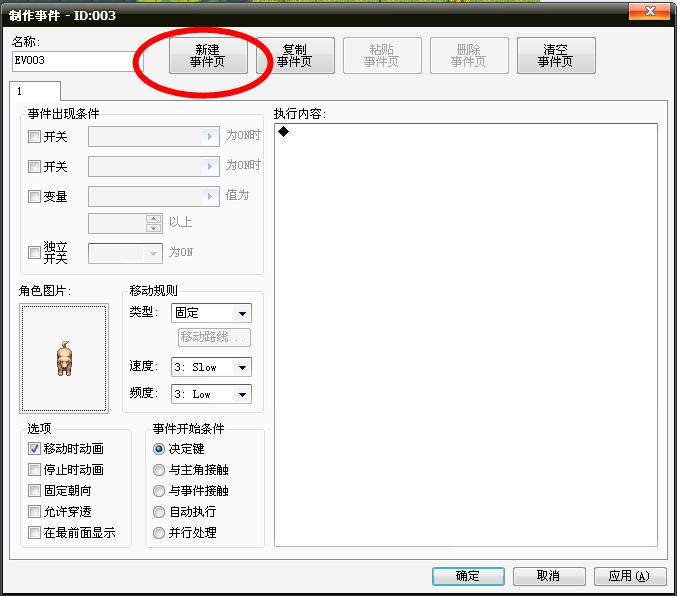Click the 删除事件页 button
677x596 pixels.
[469, 55]
